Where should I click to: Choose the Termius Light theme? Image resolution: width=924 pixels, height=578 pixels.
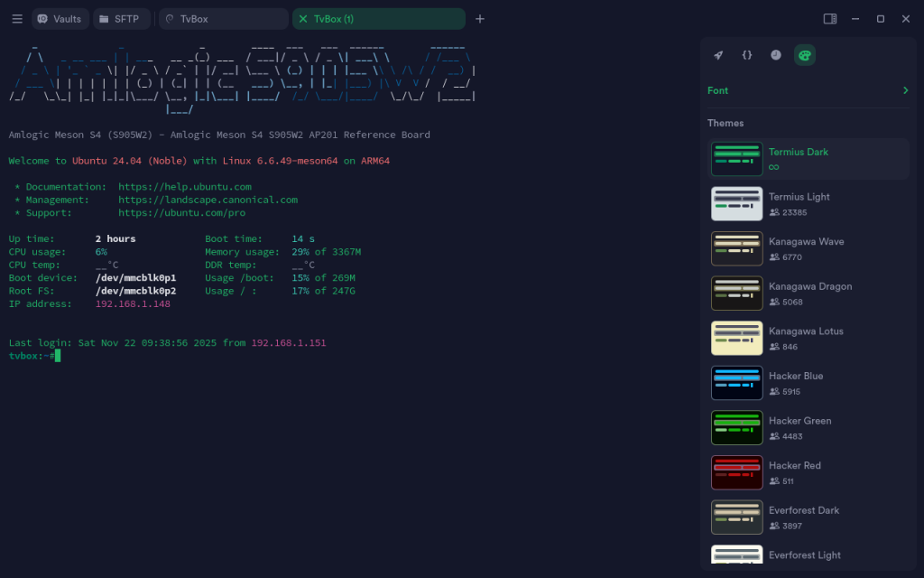click(799, 204)
